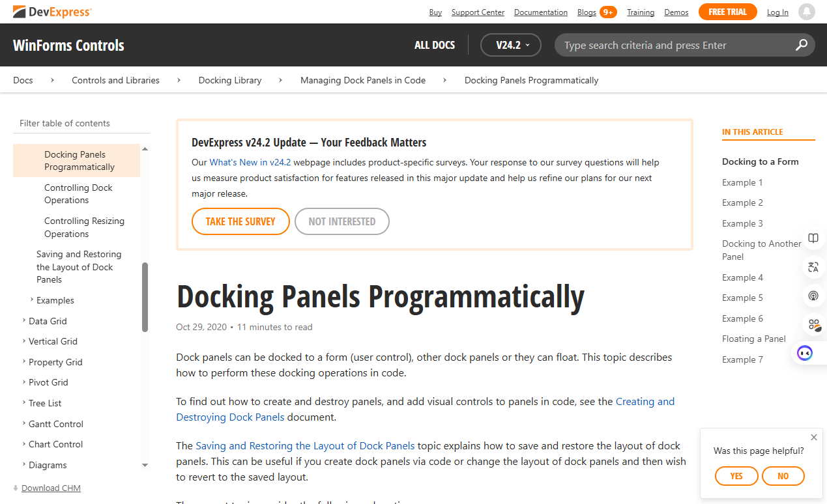
Task: Expand the Diagrams tree node
Action: 24,464
